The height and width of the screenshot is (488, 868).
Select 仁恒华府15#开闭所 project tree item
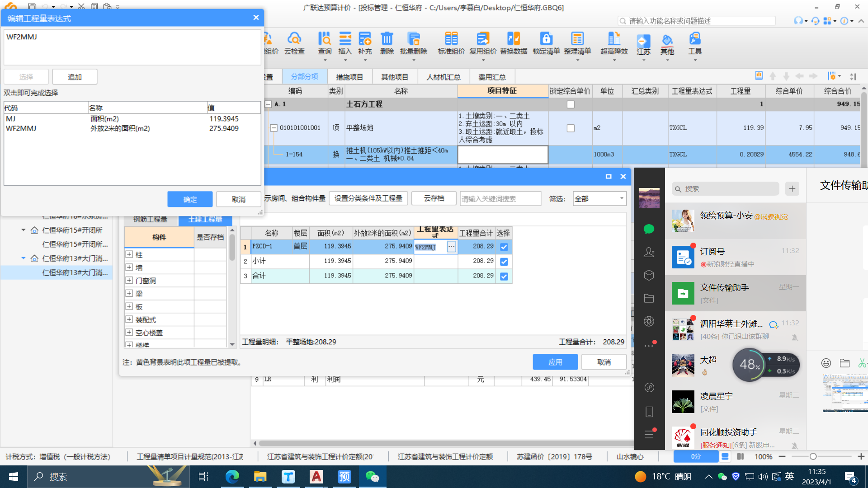[x=72, y=230]
